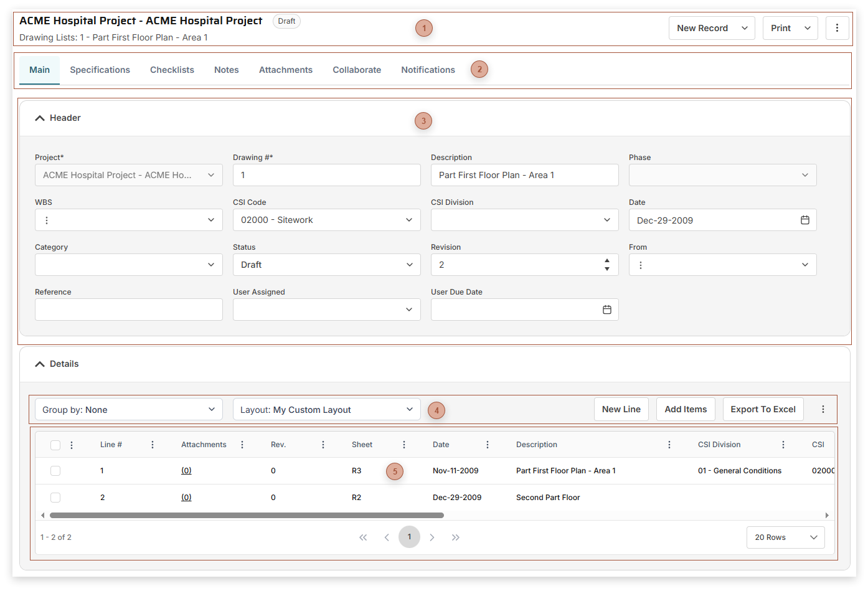868x591 pixels.
Task: Click the Details grid toolbar three-dot menu
Action: coord(823,409)
